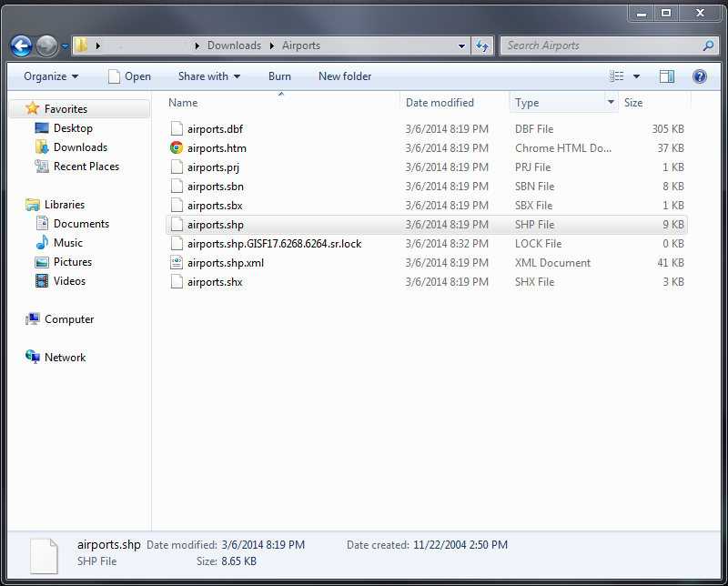Open Music library
Screen dimensions: 728x586
[67, 242]
